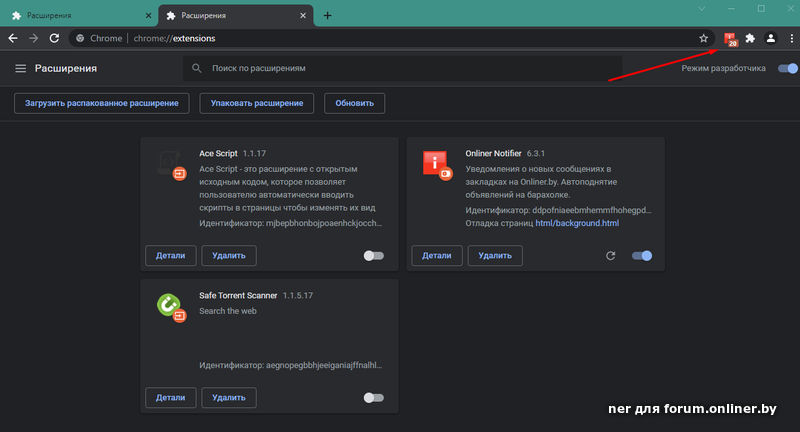Open a new tab with the plus button
Screen dimensions: 800x432
[x=328, y=16]
